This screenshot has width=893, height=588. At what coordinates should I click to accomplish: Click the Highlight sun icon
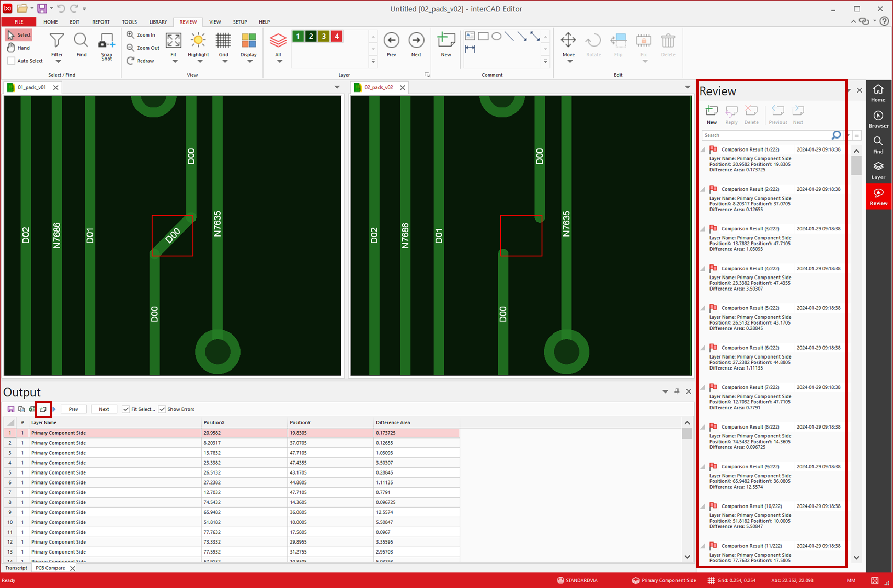[x=198, y=41]
